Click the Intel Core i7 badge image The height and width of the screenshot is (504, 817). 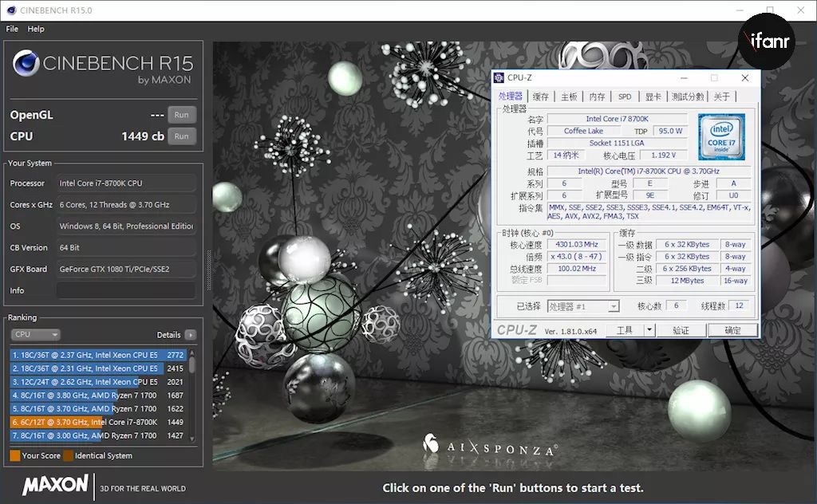[722, 136]
